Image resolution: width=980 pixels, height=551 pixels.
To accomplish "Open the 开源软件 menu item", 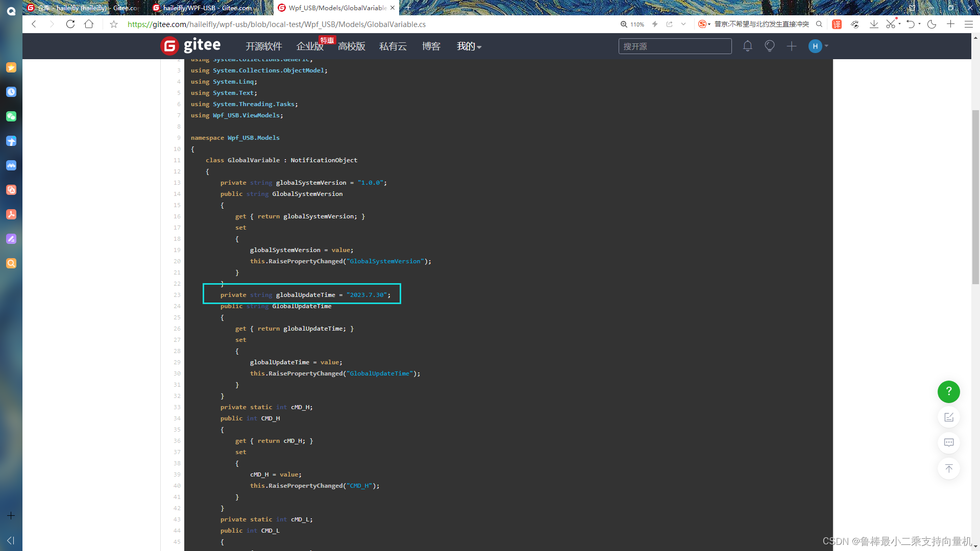I will point(264,46).
